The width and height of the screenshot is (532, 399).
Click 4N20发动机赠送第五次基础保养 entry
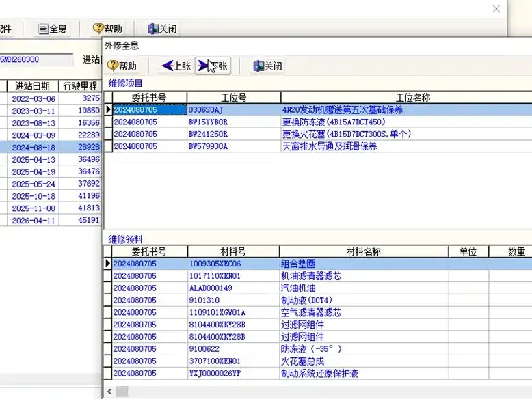(x=343, y=110)
